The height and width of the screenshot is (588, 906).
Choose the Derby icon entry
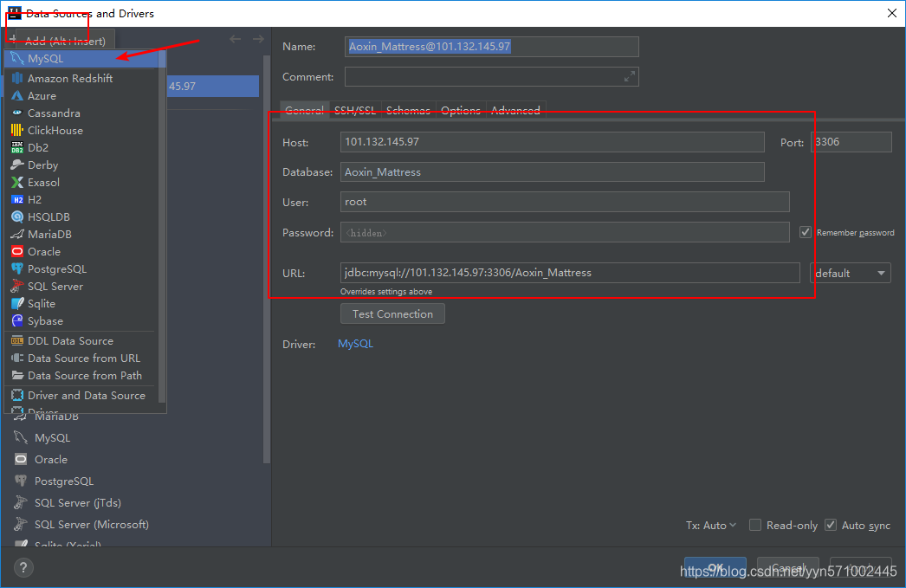(x=17, y=165)
